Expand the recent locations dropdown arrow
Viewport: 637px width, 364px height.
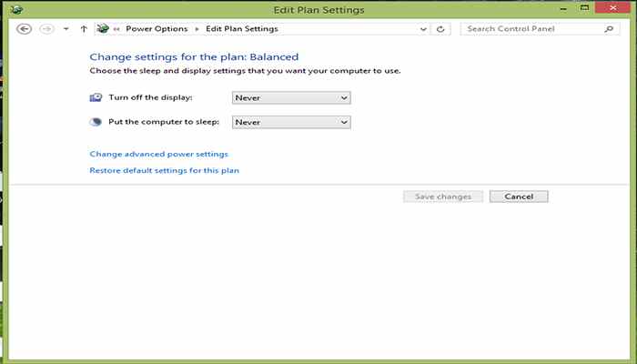66,29
